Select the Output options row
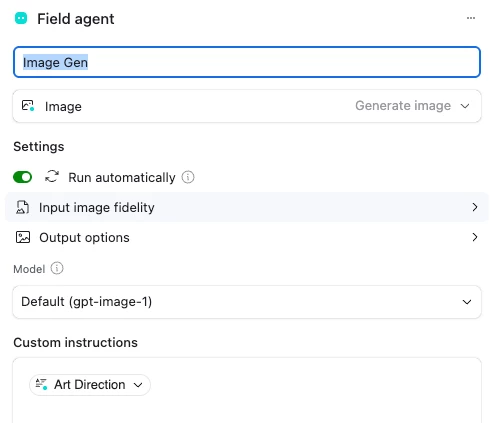 pos(247,237)
